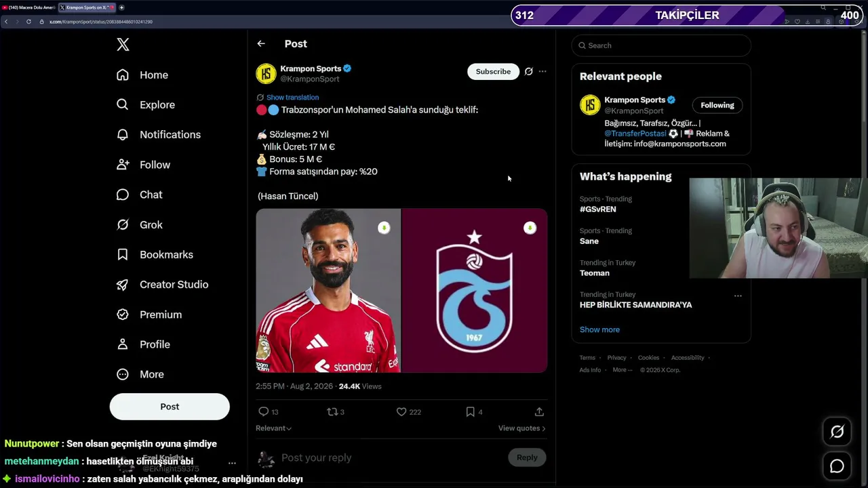Expand the Relevant replies sort dropdown
Image resolution: width=868 pixels, height=488 pixels.
273,428
